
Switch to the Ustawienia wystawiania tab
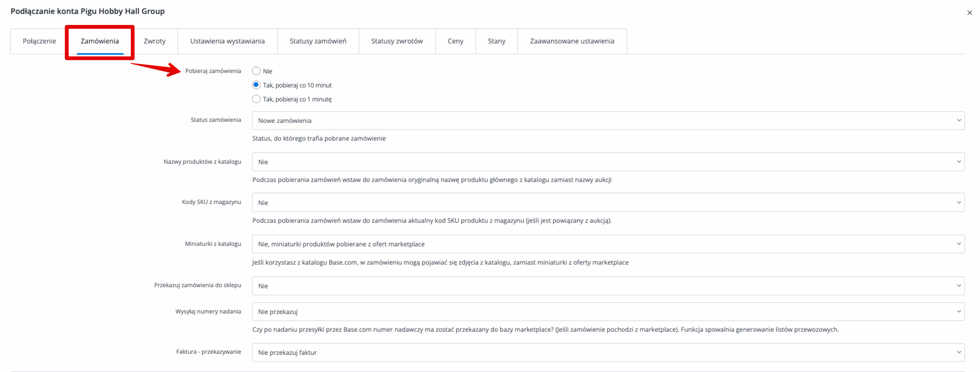pyautogui.click(x=227, y=41)
